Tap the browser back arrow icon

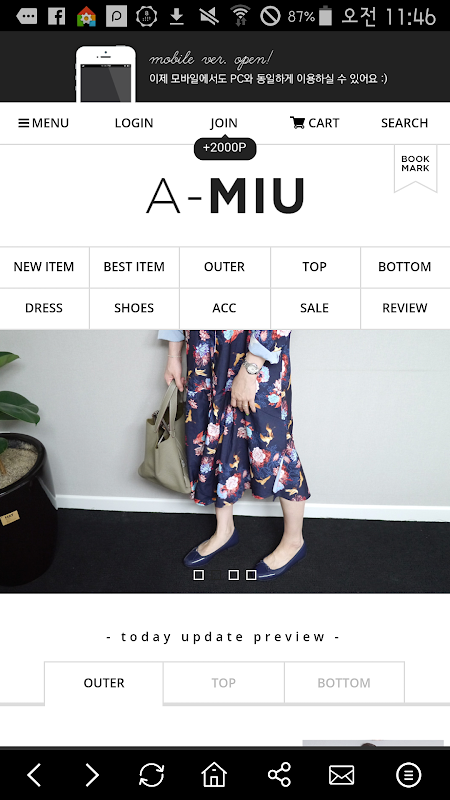tap(34, 775)
